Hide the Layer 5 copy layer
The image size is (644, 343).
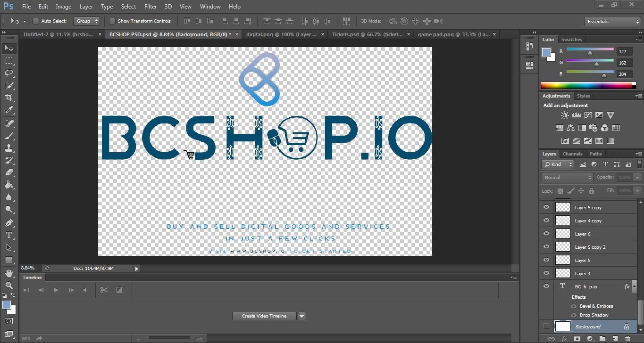tap(546, 207)
